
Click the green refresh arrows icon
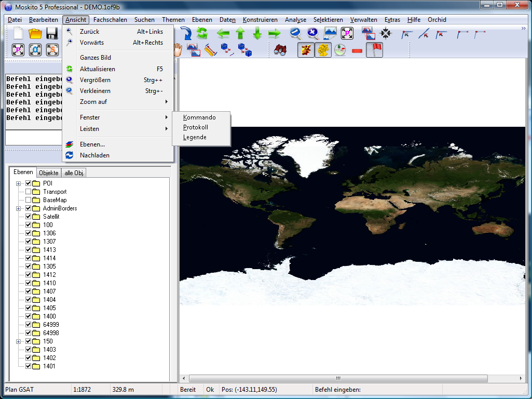tap(202, 34)
